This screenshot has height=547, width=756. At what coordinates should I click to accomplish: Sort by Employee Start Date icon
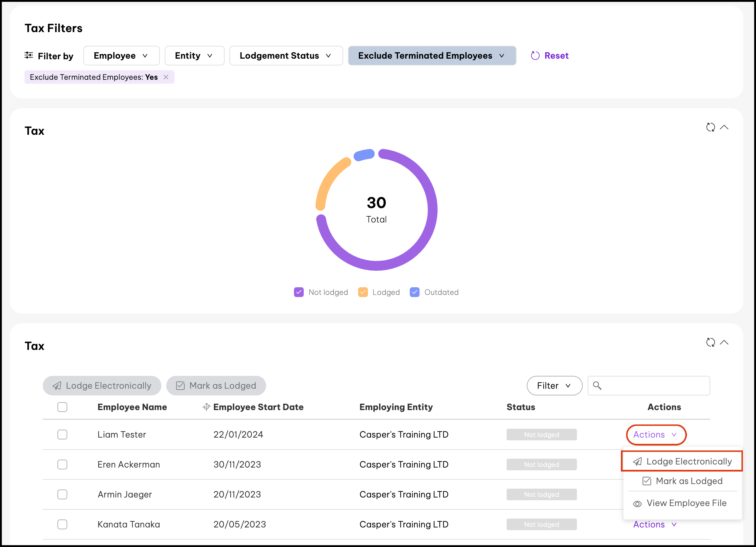pyautogui.click(x=206, y=407)
